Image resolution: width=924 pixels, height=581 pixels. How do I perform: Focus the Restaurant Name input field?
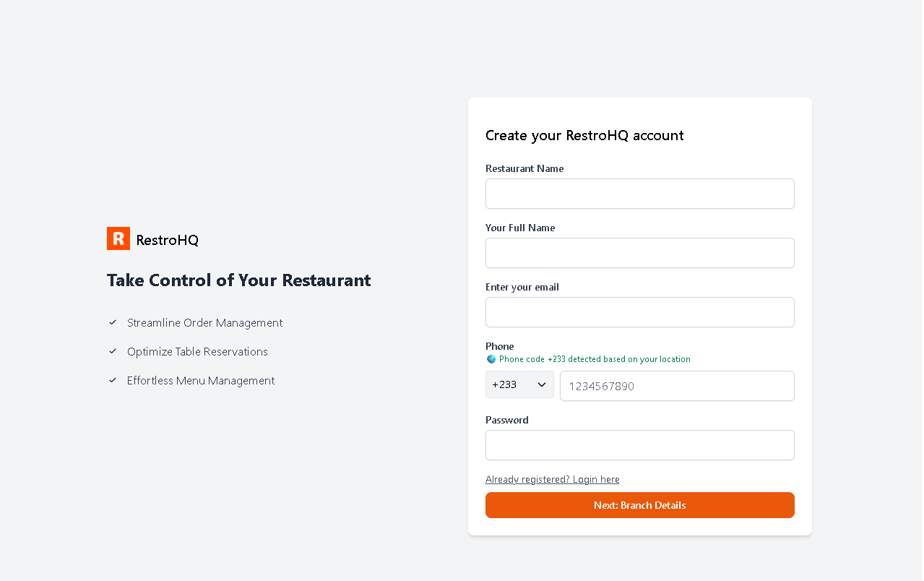[639, 194]
